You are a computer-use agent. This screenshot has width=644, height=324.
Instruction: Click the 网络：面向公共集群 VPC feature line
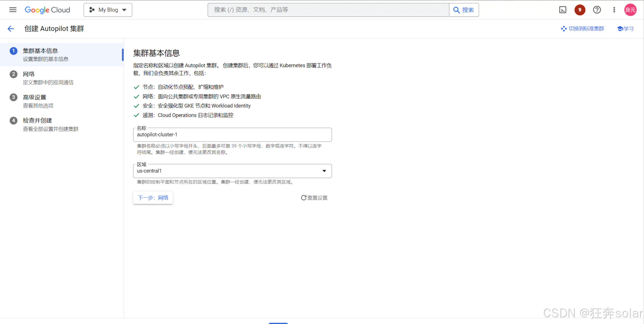coord(202,97)
